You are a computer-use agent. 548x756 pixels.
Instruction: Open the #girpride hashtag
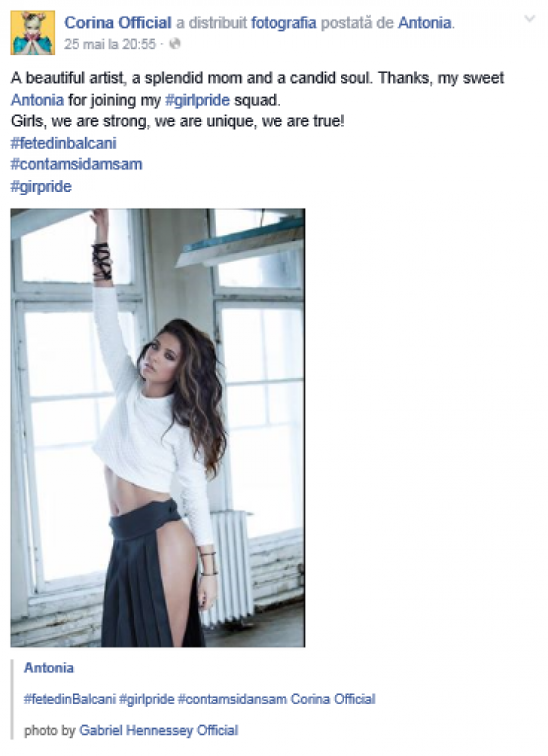pos(41,186)
